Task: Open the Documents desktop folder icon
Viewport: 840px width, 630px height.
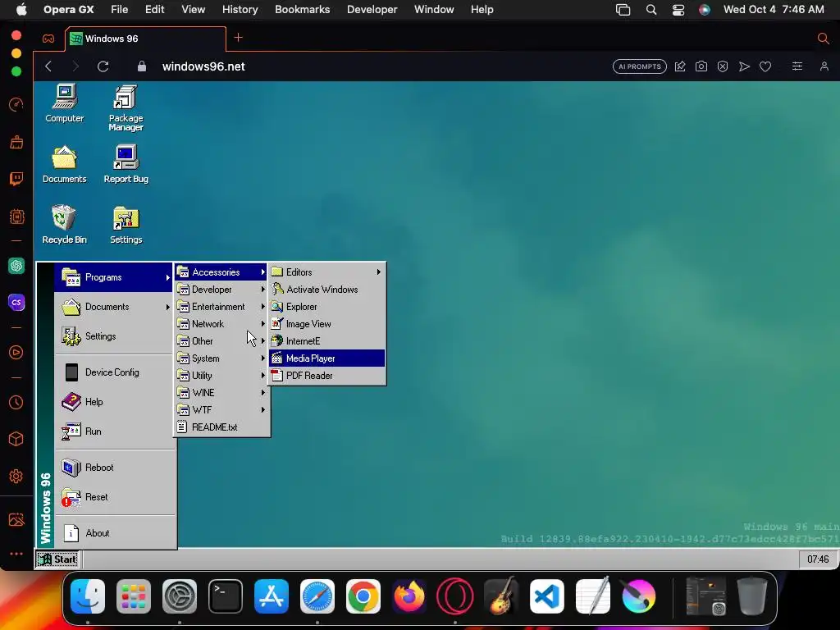Action: 64,164
